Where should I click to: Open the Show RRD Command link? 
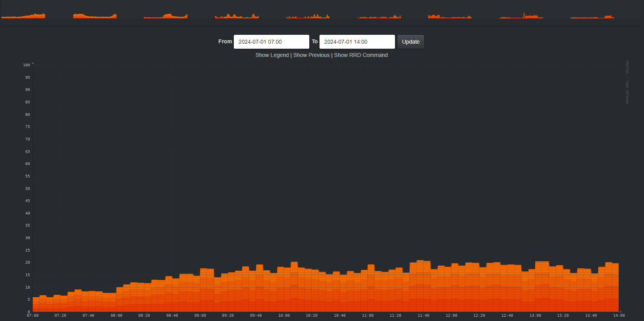coord(361,55)
